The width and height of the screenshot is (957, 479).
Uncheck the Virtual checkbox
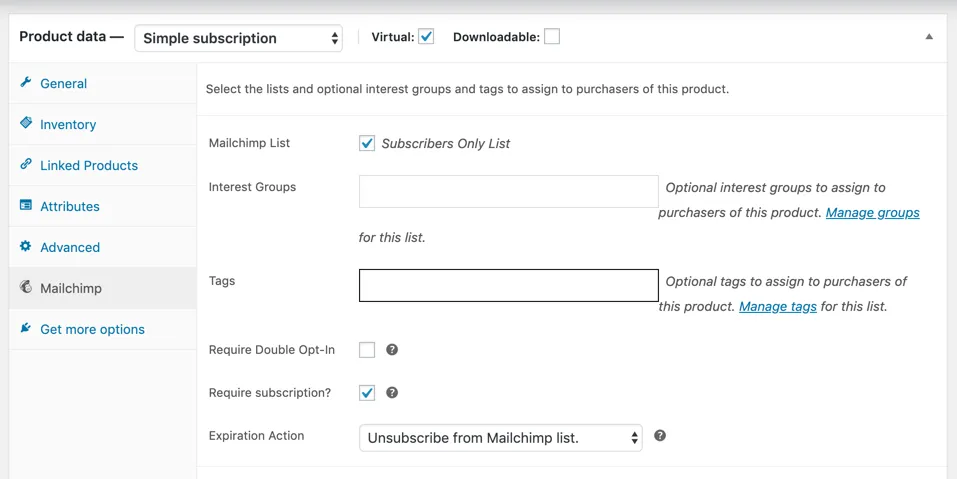(x=426, y=37)
